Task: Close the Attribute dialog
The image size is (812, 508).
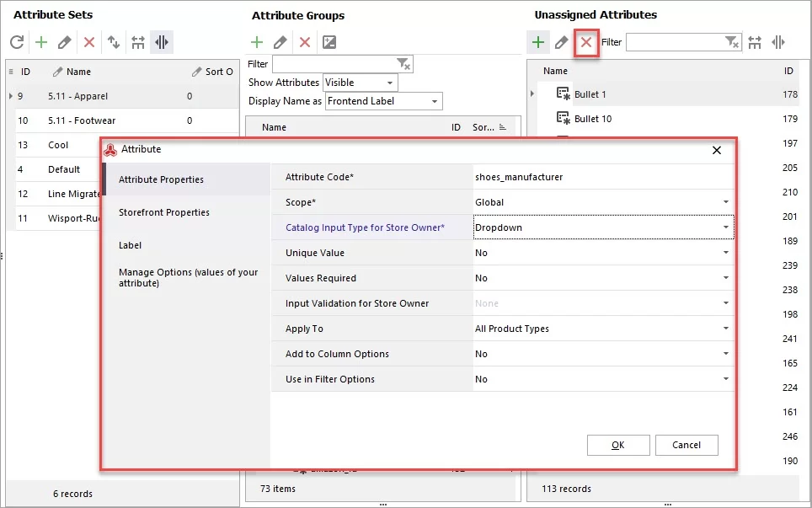Action: (717, 150)
